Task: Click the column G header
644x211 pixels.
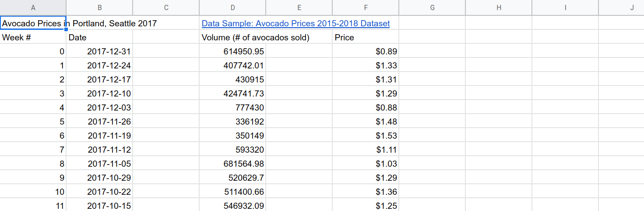Action: [x=432, y=7]
